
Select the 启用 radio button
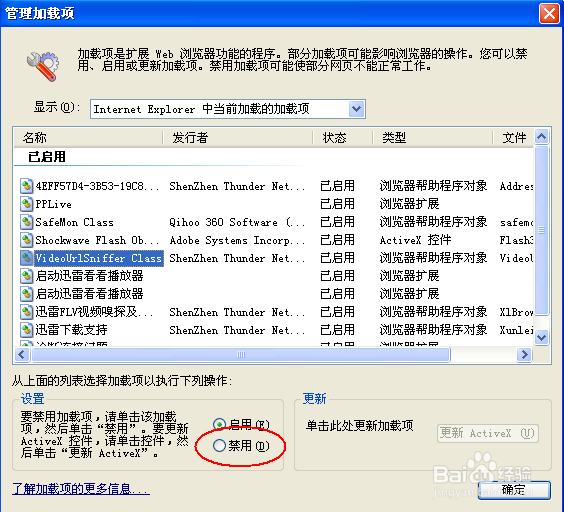coord(219,425)
